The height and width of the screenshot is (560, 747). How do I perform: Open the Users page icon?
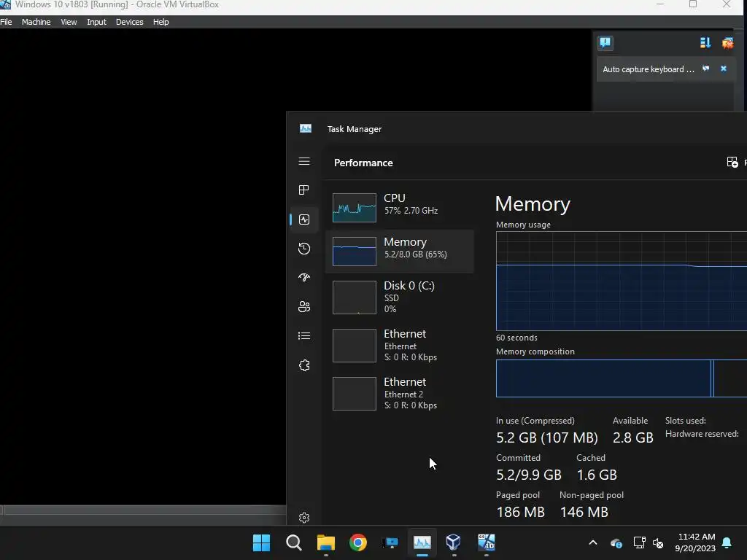click(304, 307)
